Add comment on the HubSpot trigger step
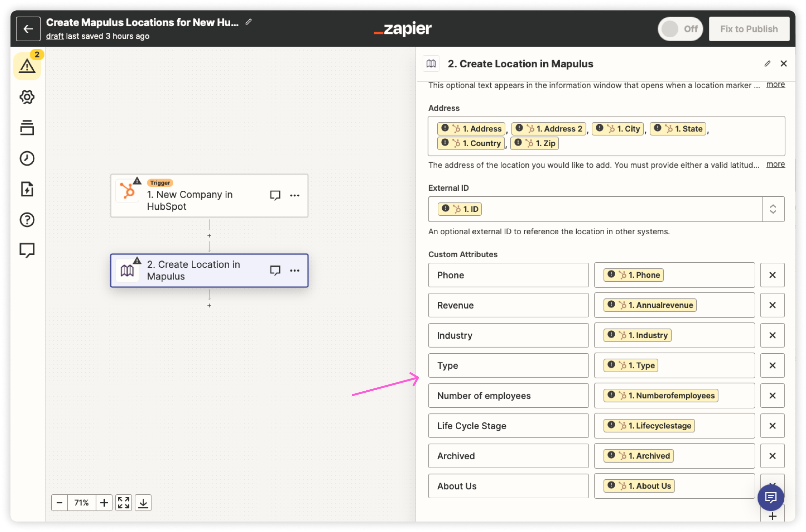This screenshot has height=532, width=806. click(275, 195)
